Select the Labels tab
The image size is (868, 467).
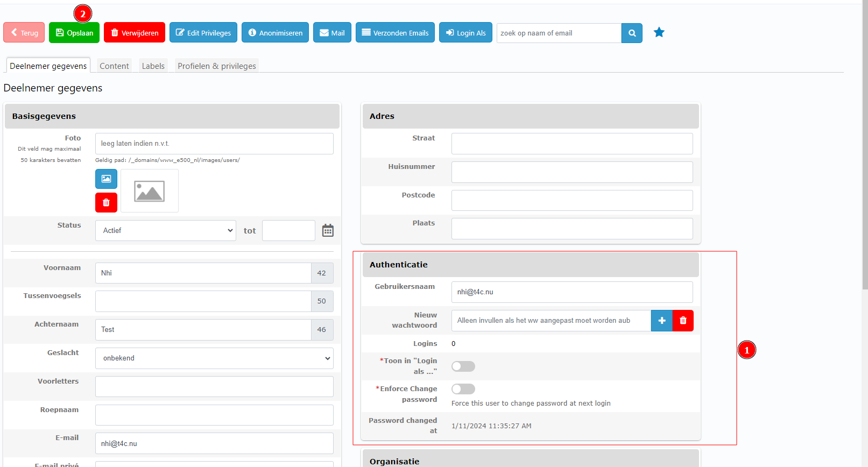(x=153, y=66)
